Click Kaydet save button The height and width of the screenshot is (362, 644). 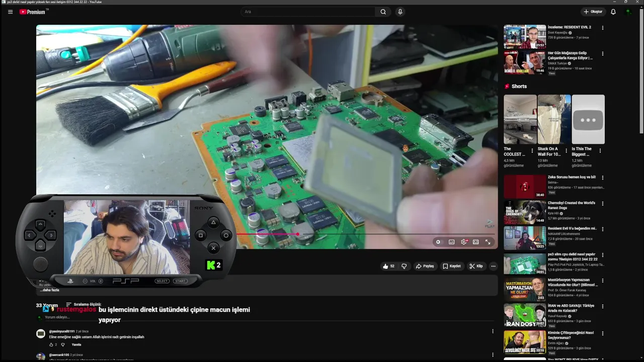[x=451, y=266]
